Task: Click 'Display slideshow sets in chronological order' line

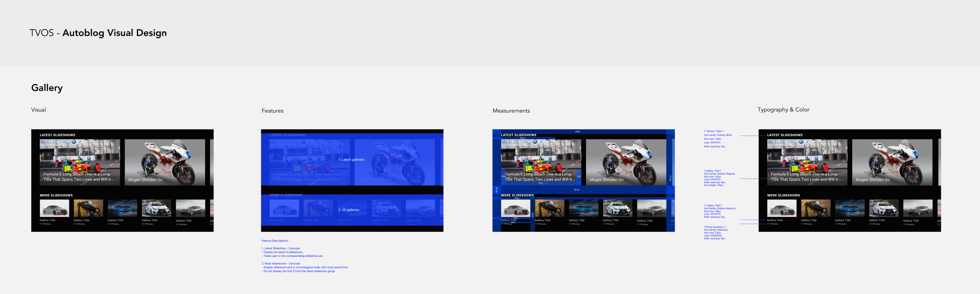Action: click(305, 267)
